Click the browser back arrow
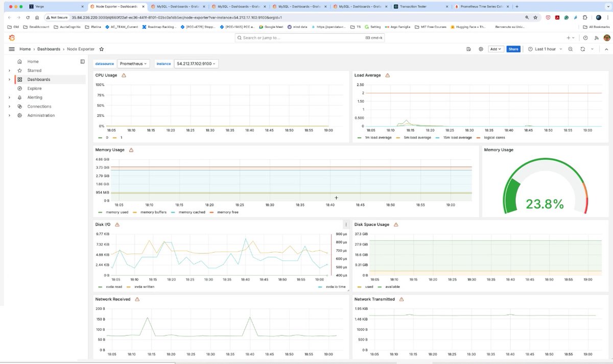 tap(10, 17)
